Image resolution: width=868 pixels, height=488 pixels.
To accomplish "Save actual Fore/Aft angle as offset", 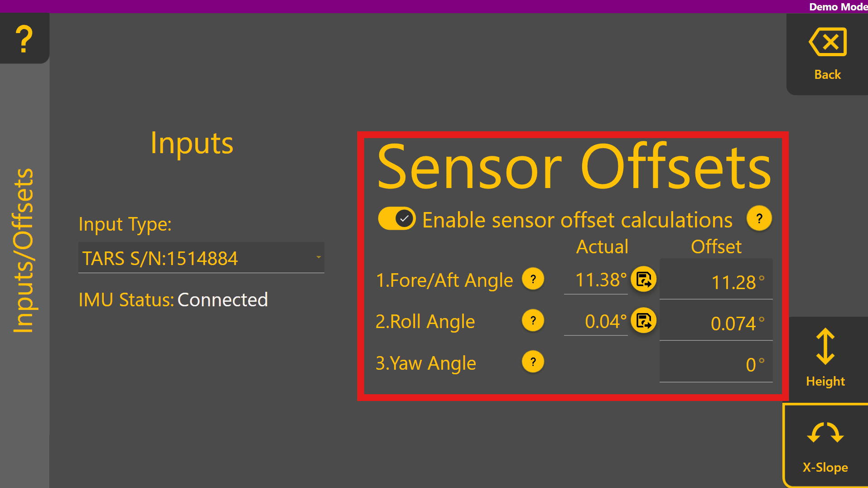I will (x=643, y=279).
